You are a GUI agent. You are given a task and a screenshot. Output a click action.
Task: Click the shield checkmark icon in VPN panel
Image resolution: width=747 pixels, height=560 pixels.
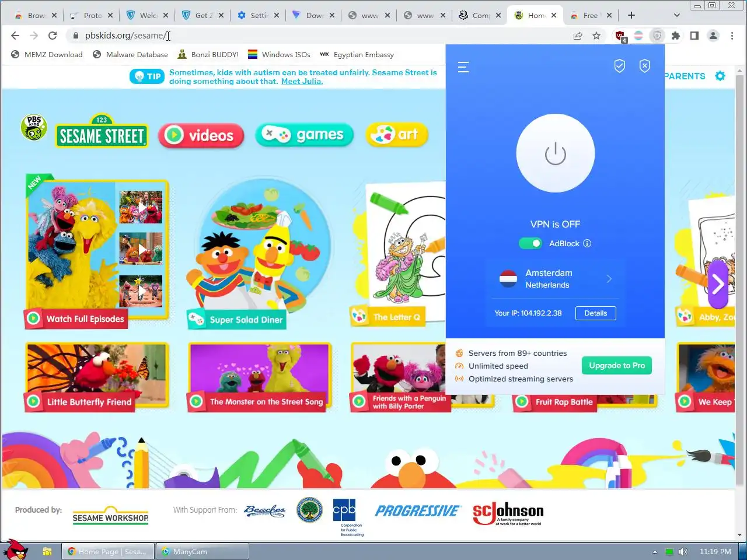point(620,66)
